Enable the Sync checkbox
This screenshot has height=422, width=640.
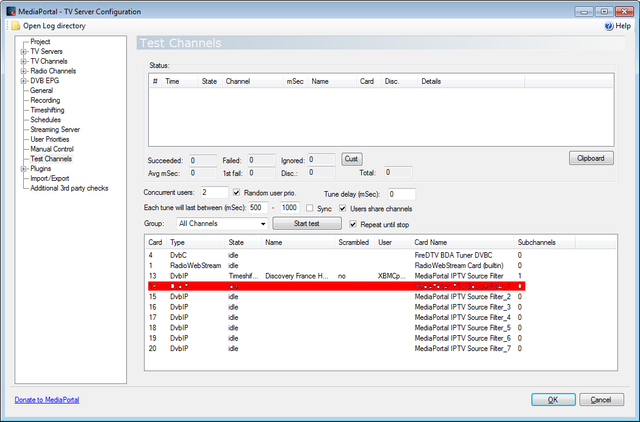pyautogui.click(x=309, y=208)
